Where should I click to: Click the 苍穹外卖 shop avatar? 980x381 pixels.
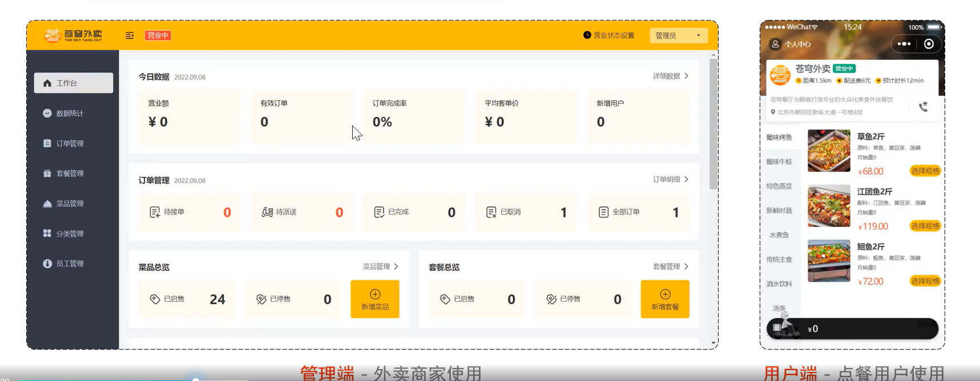[x=780, y=75]
